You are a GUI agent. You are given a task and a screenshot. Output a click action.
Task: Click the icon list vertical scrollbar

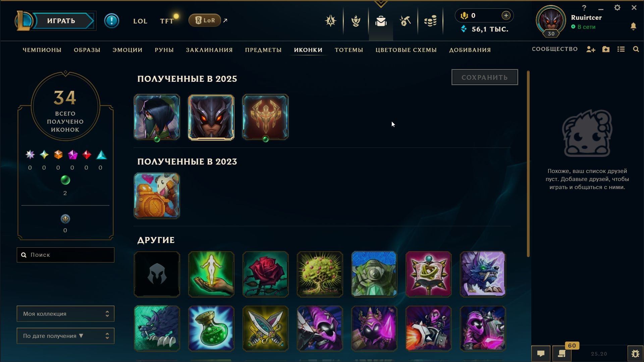[528, 164]
